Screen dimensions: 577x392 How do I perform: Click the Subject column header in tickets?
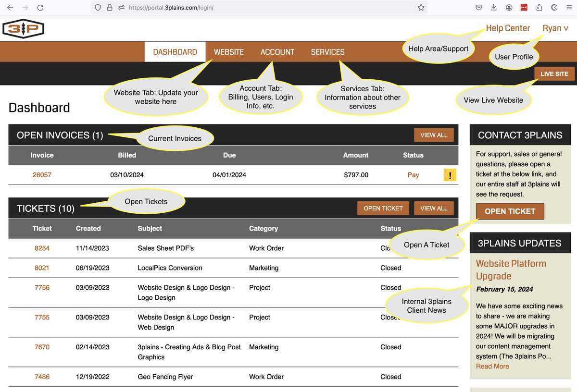(x=150, y=229)
